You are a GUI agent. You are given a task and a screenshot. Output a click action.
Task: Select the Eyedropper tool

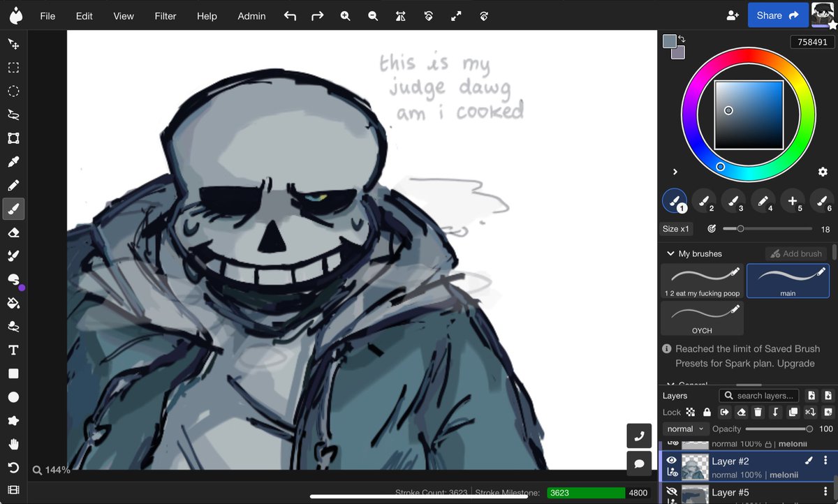click(13, 162)
